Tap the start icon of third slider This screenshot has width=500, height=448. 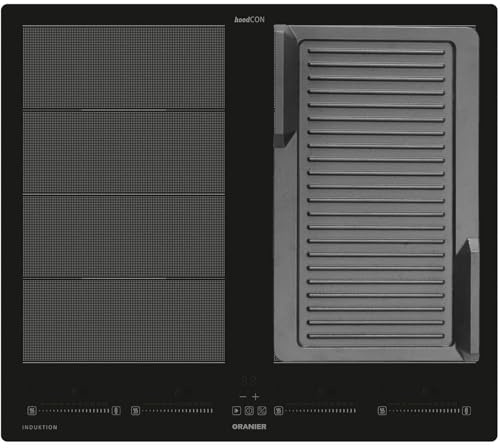tap(278, 411)
